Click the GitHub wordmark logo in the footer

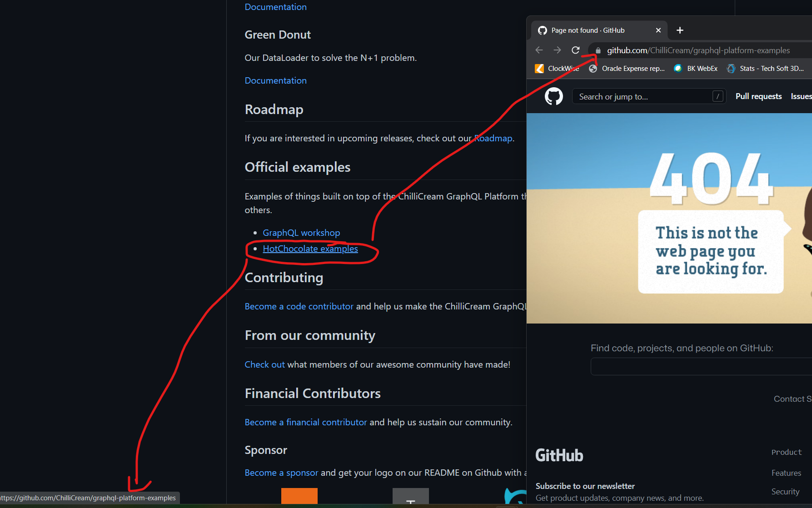559,455
